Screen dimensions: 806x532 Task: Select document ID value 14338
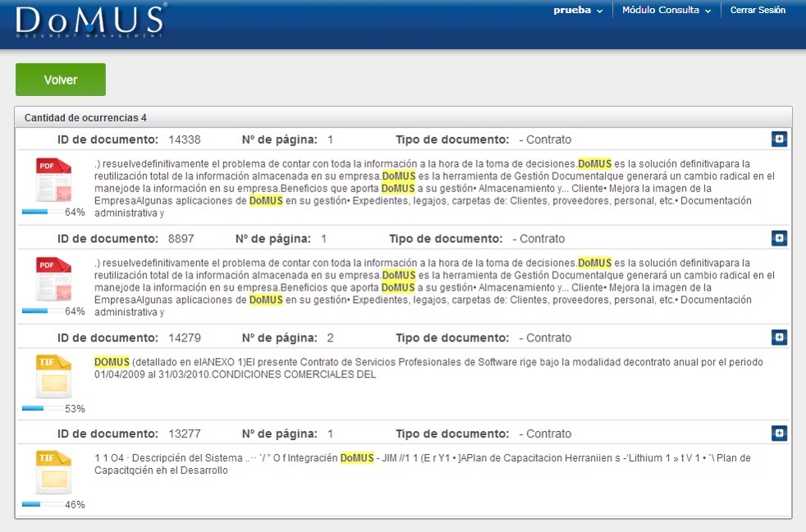[185, 140]
